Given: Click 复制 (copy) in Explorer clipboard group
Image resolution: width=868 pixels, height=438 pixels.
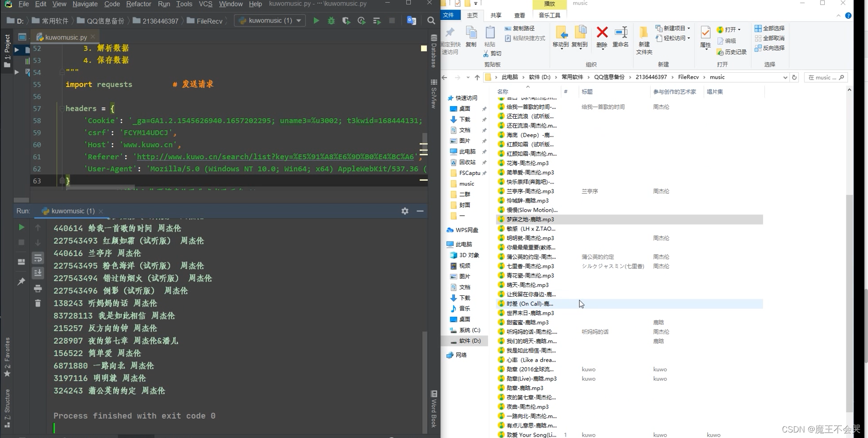Looking at the screenshot, I should pyautogui.click(x=471, y=37).
